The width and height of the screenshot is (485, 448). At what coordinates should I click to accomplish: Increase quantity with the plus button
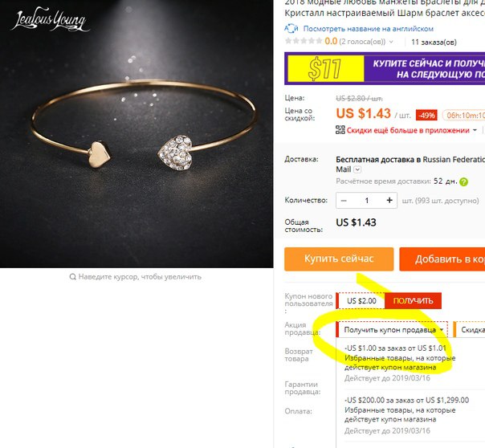coord(389,201)
